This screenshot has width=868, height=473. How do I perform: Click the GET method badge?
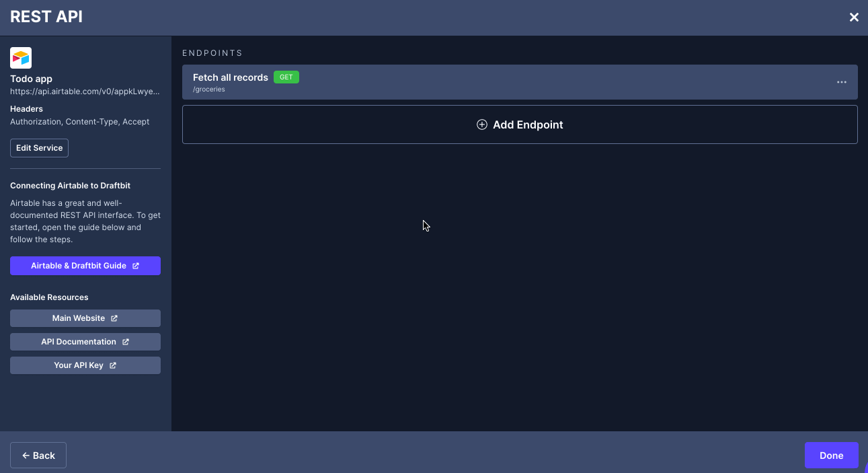point(286,77)
